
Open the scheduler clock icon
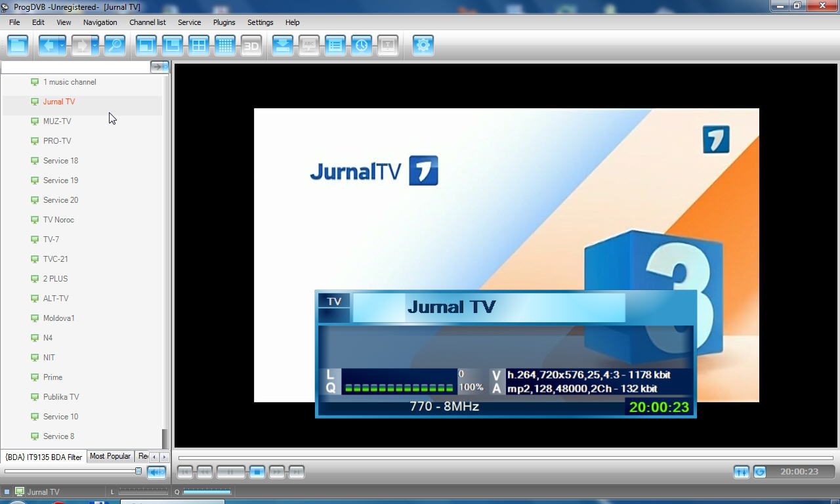click(x=362, y=45)
